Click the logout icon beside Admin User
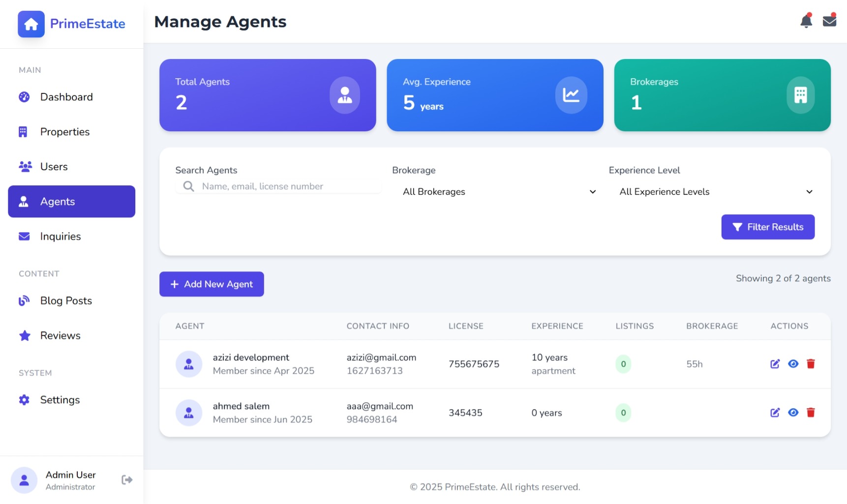Image resolution: width=847 pixels, height=504 pixels. [x=127, y=480]
